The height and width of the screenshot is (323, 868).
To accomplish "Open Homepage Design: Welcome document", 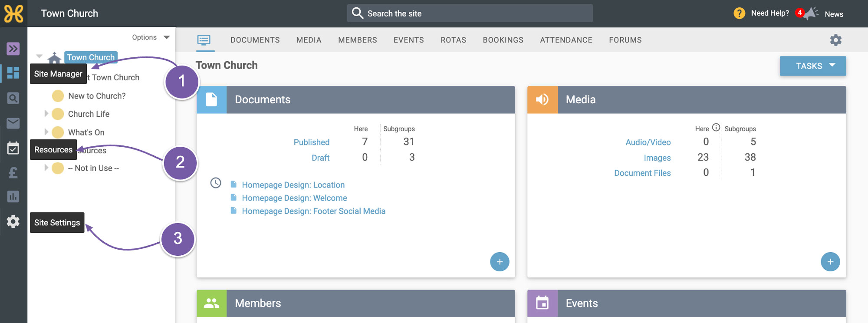I will coord(295,198).
